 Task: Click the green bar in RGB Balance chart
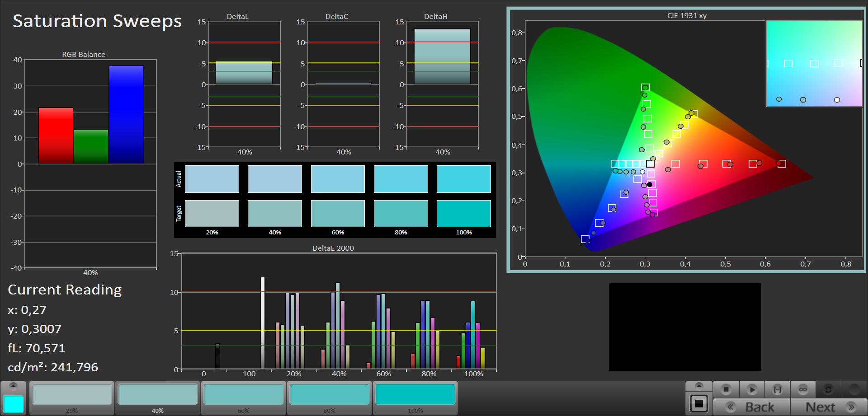(x=91, y=147)
